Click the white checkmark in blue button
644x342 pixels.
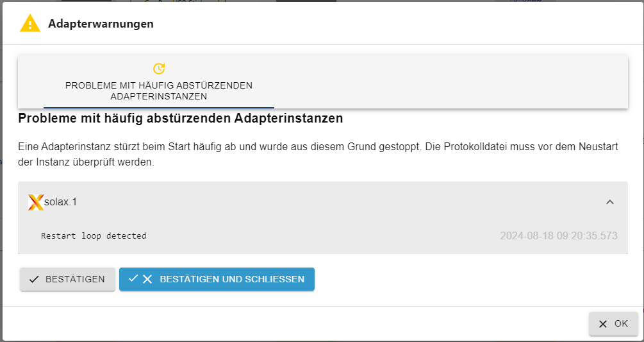tap(133, 278)
